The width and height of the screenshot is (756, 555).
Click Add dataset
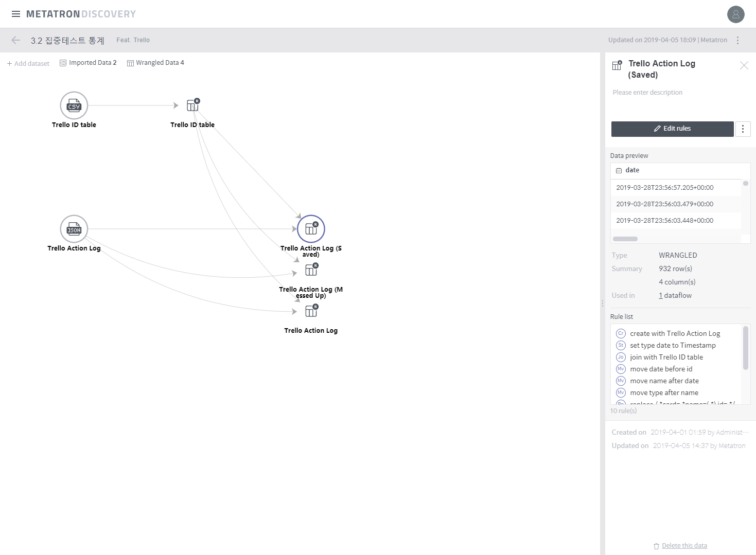28,63
